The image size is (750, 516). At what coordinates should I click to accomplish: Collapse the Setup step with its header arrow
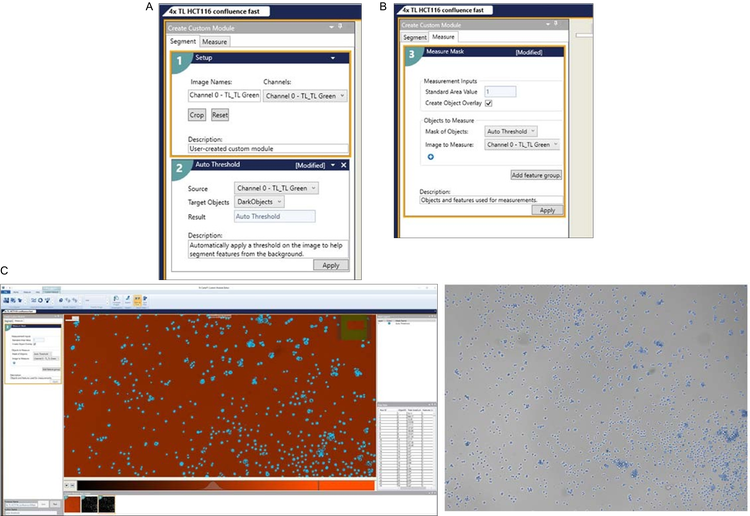point(333,58)
